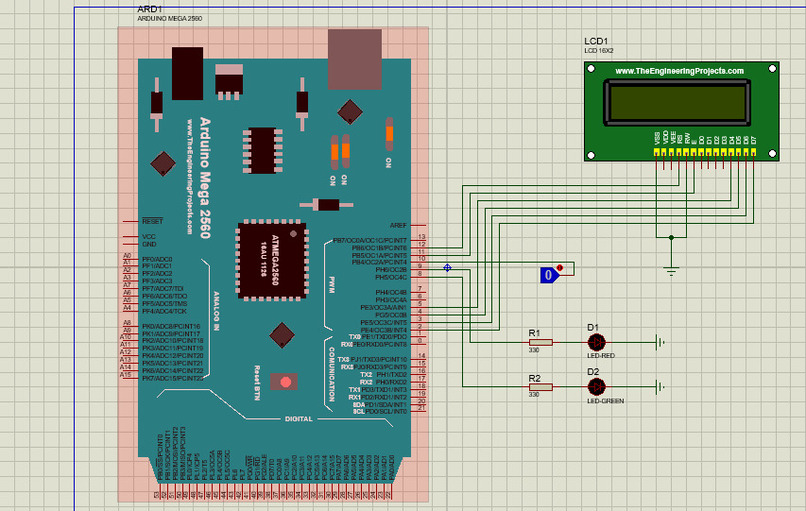The image size is (806, 511).
Task: Click the DIGITAL section label on the board
Action: (299, 419)
